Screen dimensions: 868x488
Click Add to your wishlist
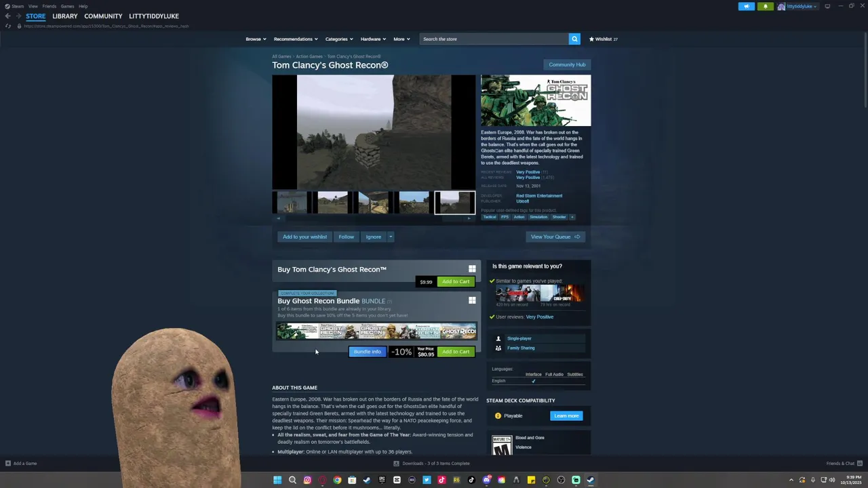pos(304,237)
